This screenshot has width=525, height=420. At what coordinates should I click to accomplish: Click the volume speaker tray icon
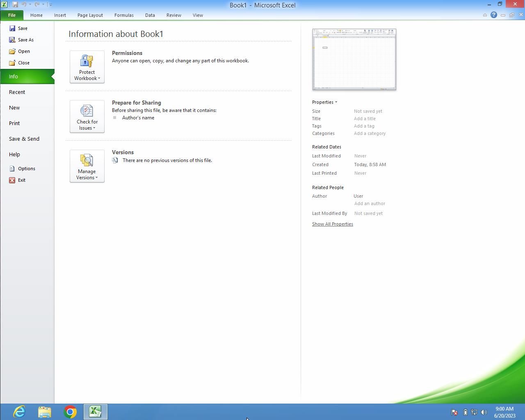pos(484,412)
